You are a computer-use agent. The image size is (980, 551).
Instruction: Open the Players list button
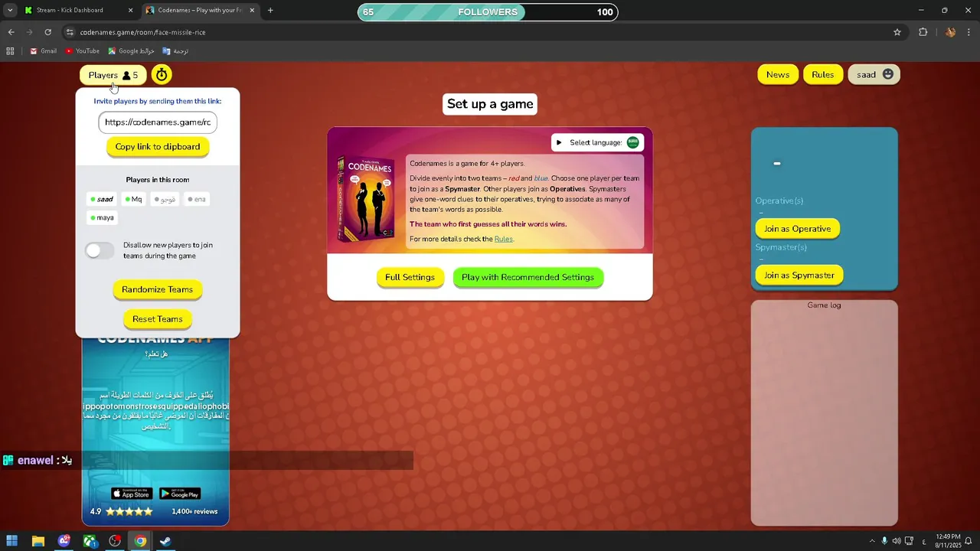pos(113,75)
